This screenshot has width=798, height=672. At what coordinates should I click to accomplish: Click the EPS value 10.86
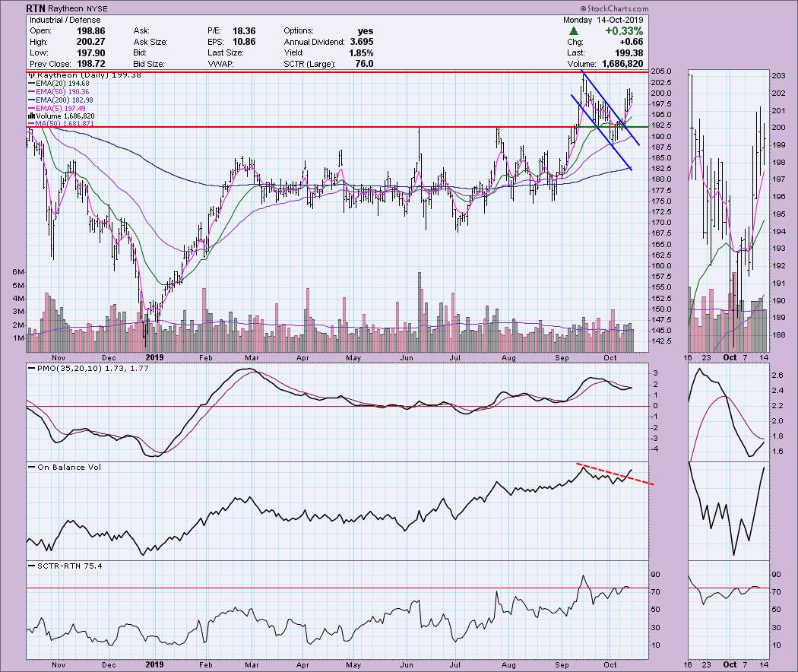(x=244, y=42)
